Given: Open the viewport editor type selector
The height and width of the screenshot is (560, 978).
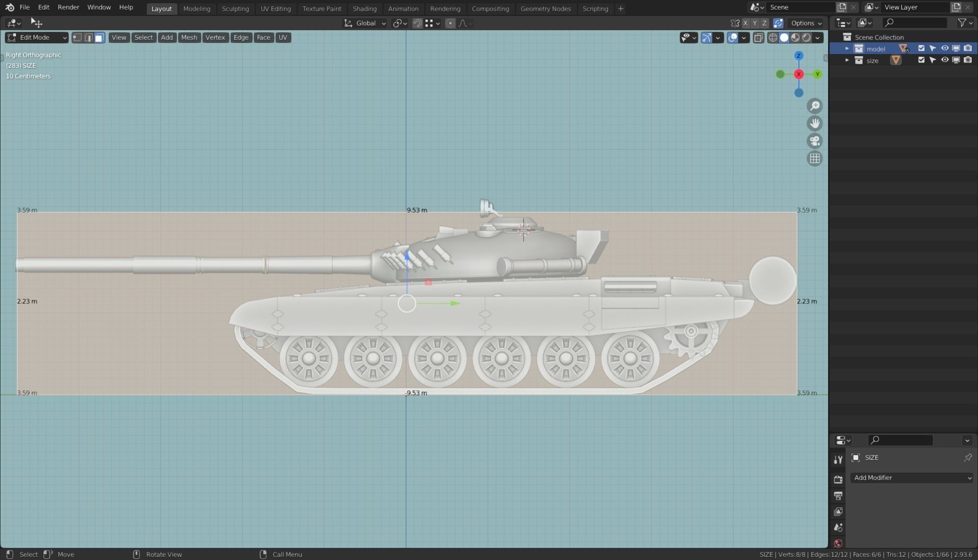Looking at the screenshot, I should coord(13,23).
